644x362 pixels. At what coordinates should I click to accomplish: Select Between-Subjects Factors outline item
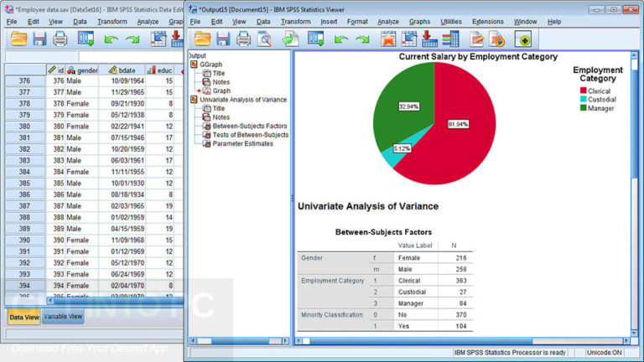coord(250,126)
